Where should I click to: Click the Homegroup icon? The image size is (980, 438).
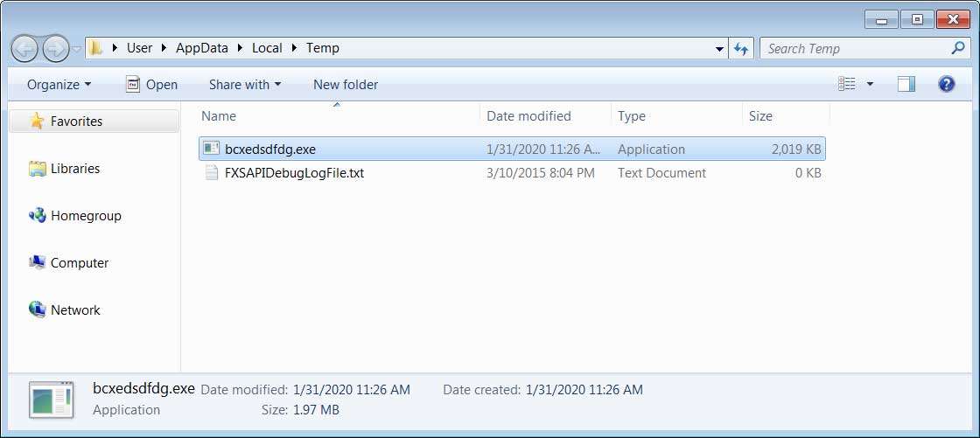point(38,216)
